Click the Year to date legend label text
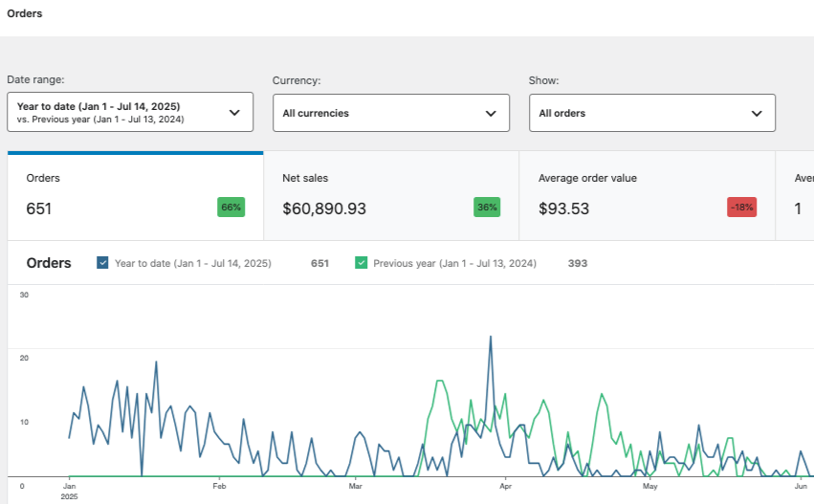The image size is (814, 504). coord(192,263)
